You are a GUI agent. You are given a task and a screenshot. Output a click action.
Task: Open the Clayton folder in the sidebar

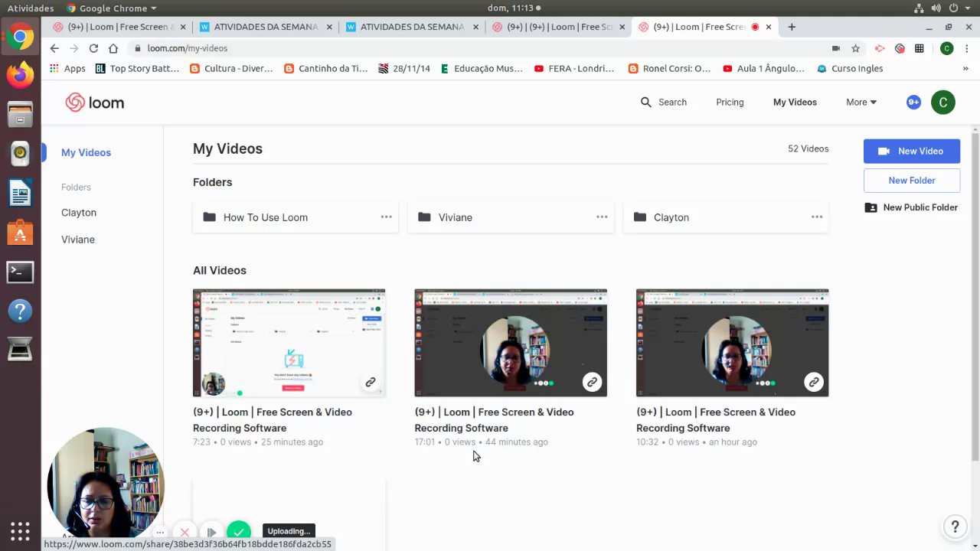[79, 213]
